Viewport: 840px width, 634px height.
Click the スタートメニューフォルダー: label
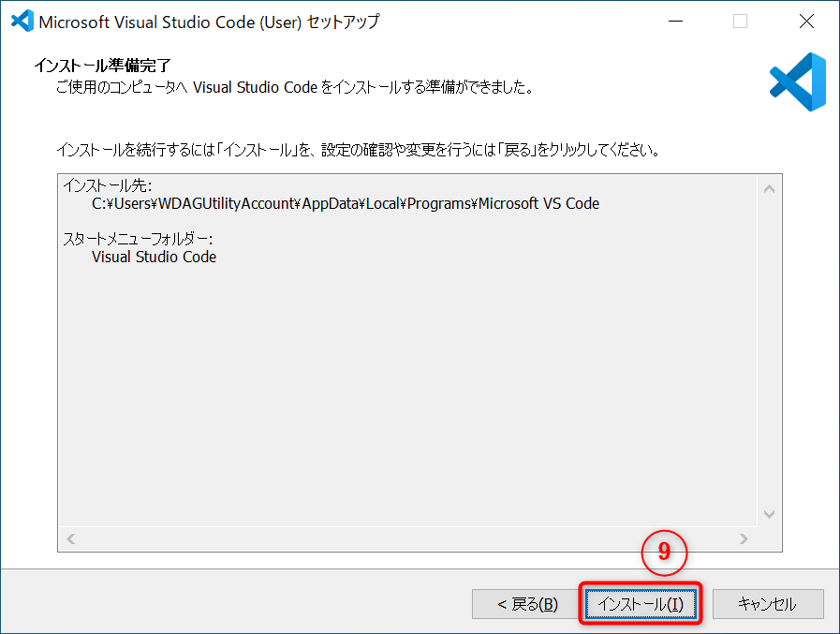pos(139,239)
